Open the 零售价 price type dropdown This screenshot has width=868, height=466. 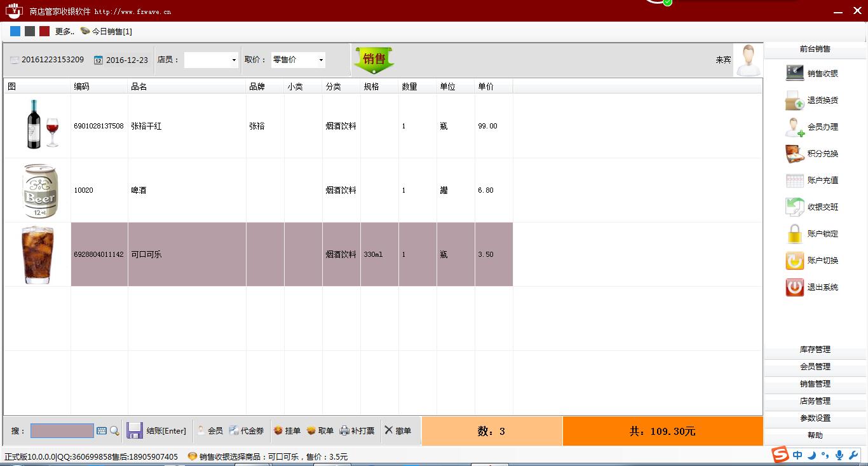tap(321, 59)
